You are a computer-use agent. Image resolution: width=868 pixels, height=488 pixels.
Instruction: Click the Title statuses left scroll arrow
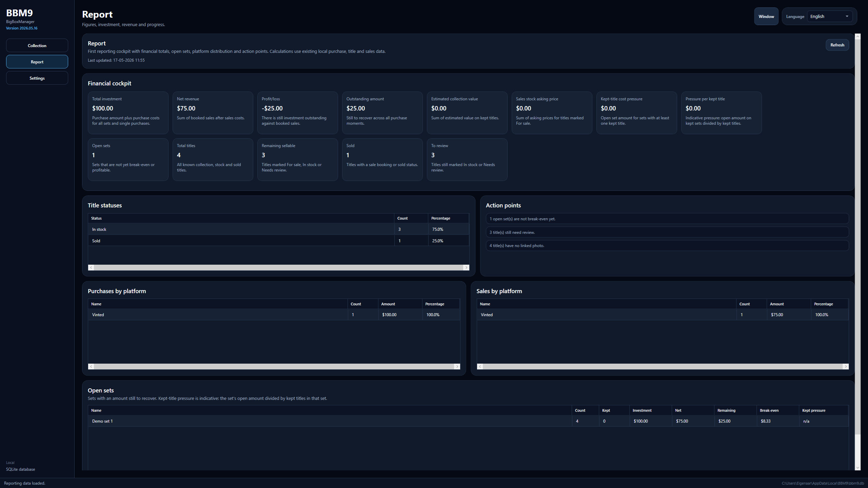pos(91,267)
